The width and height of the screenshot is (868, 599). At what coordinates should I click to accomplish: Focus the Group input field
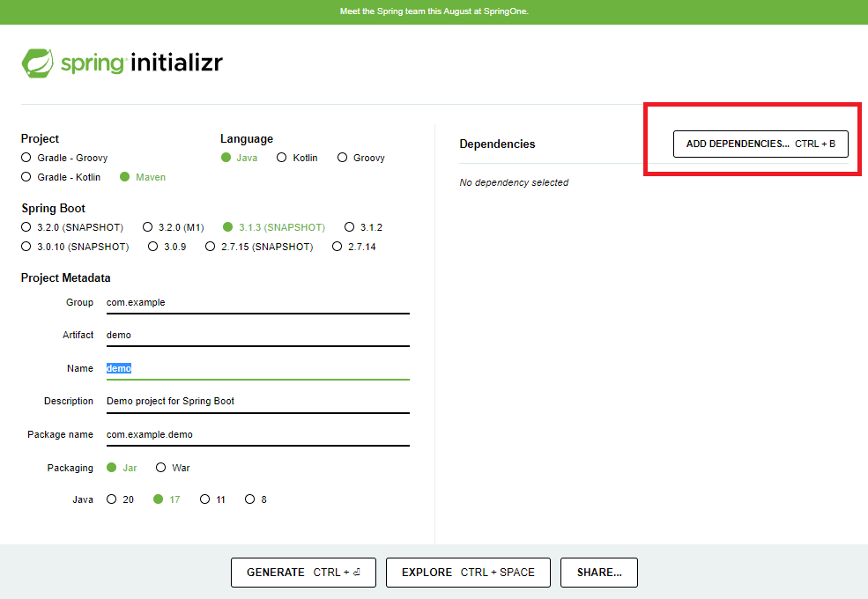[x=258, y=303]
